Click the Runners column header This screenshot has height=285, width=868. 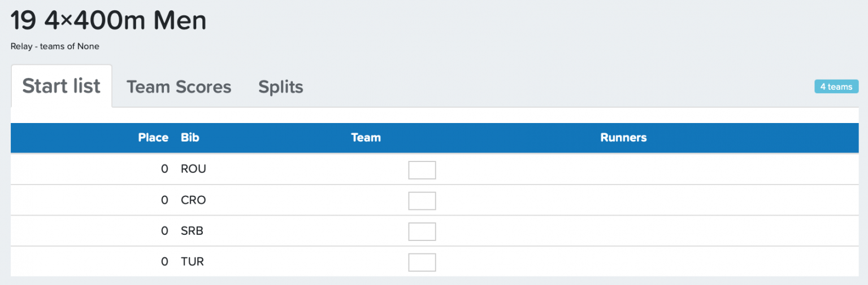pos(623,138)
